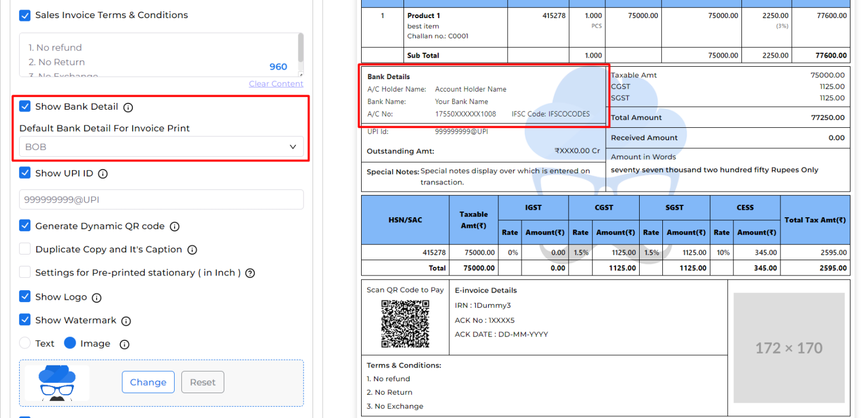The width and height of the screenshot is (868, 418).
Task: Click the info icon beside Show Watermark
Action: 125,320
